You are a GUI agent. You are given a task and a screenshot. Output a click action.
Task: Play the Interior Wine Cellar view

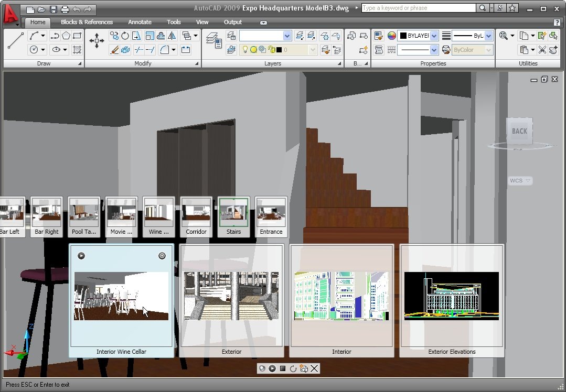(x=81, y=256)
